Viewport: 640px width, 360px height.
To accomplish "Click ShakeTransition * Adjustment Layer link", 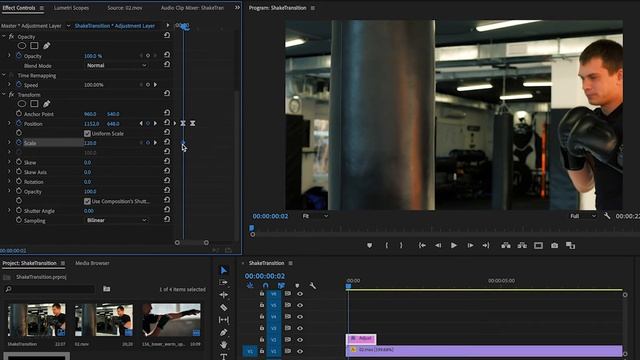I will pyautogui.click(x=115, y=26).
